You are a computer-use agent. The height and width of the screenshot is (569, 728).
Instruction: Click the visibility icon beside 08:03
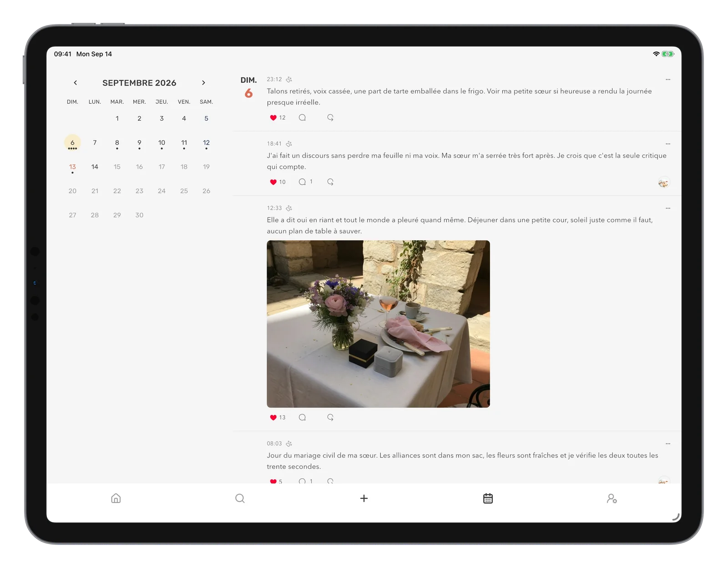pyautogui.click(x=289, y=443)
